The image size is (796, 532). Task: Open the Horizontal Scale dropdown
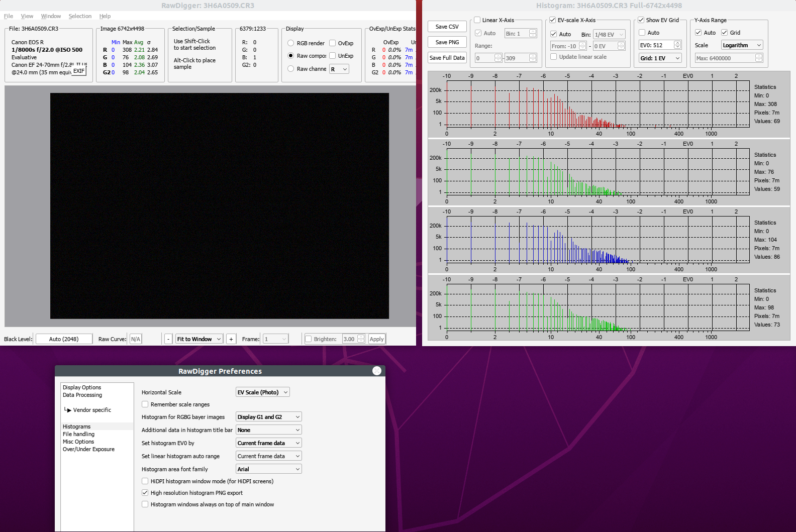(263, 392)
